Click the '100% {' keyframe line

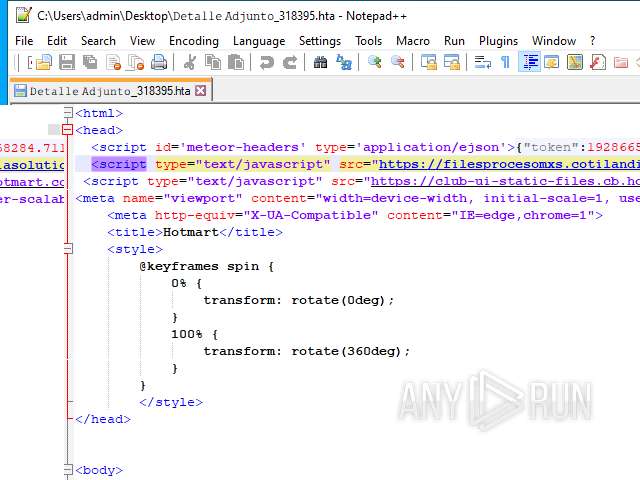tap(195, 334)
